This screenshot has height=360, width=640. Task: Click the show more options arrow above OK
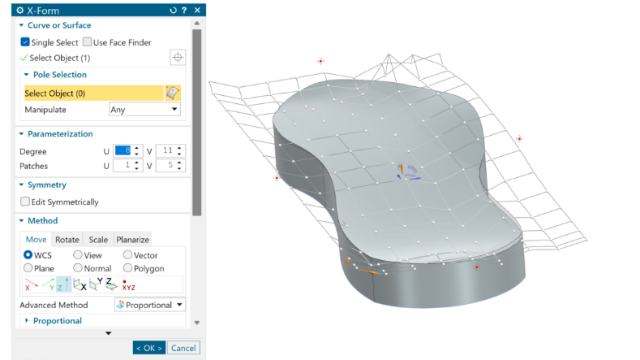coord(108,333)
